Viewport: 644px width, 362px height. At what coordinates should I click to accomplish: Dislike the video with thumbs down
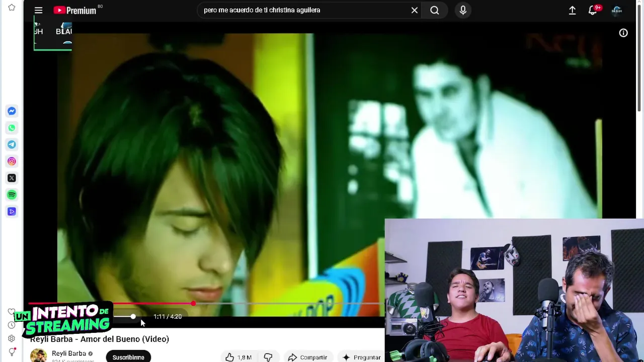point(268,357)
